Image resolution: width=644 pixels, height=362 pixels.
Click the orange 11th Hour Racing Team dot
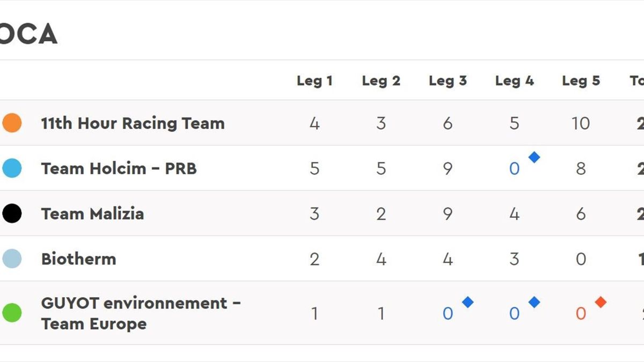12,123
